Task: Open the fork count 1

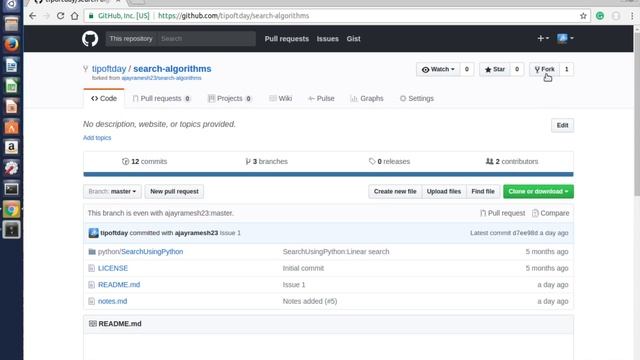Action: tap(567, 69)
